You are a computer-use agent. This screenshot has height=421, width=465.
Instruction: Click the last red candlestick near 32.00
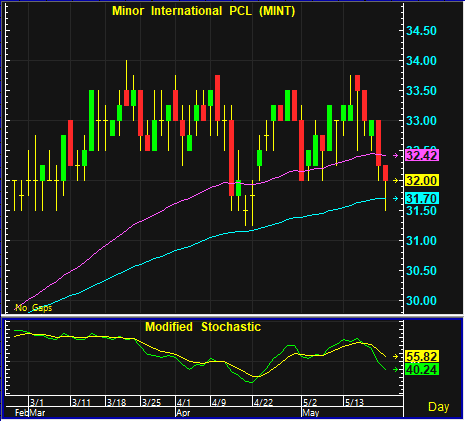click(x=385, y=173)
